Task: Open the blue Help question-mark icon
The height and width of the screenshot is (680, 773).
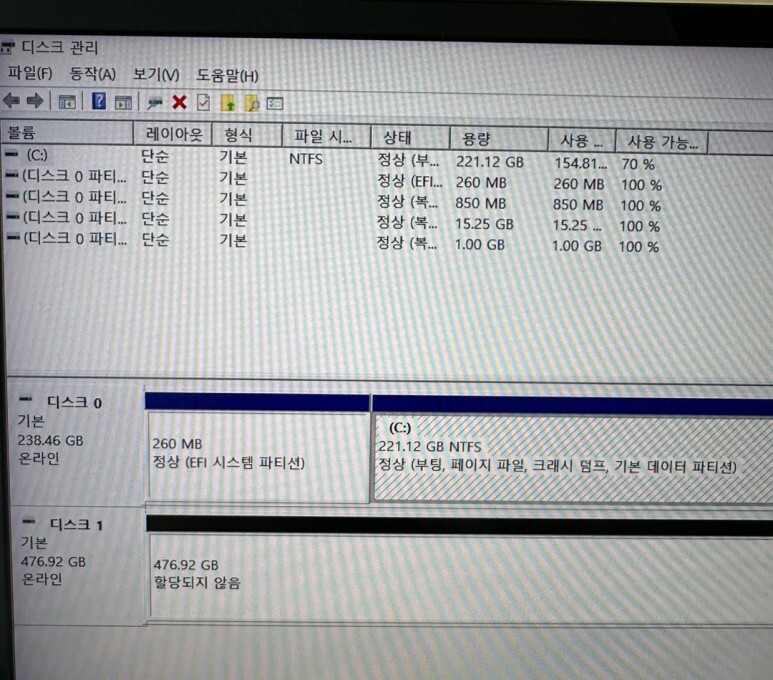Action: 99,102
